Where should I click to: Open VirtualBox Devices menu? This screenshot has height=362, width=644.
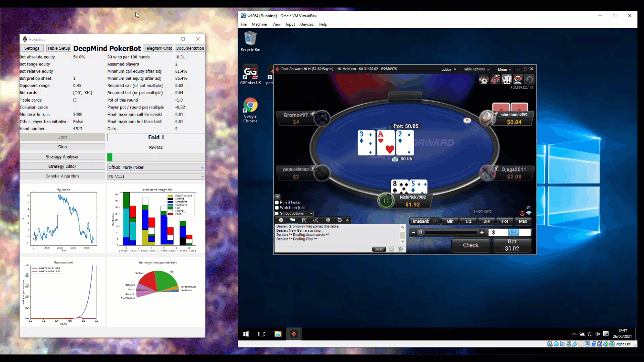(x=307, y=24)
